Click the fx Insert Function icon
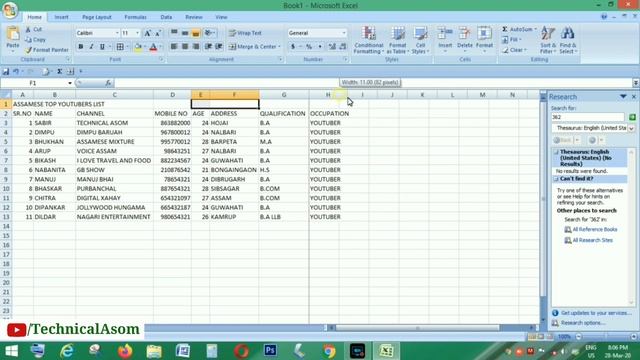 click(108, 83)
